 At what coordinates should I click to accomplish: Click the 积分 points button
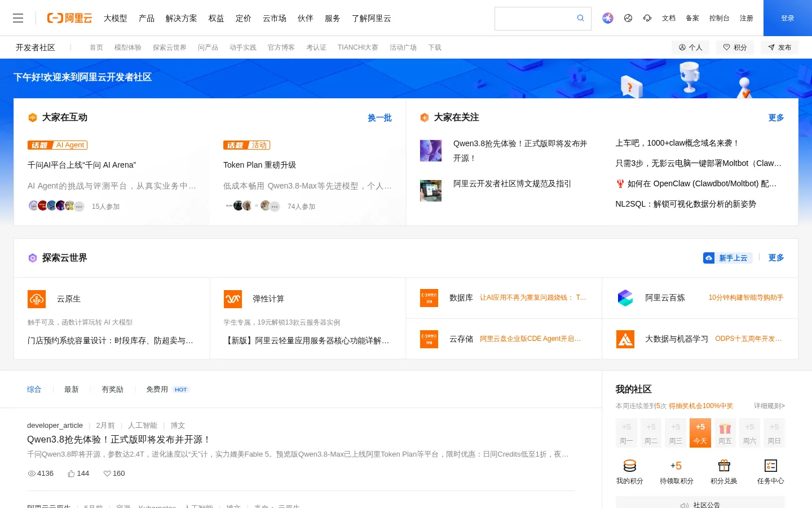[x=735, y=47]
